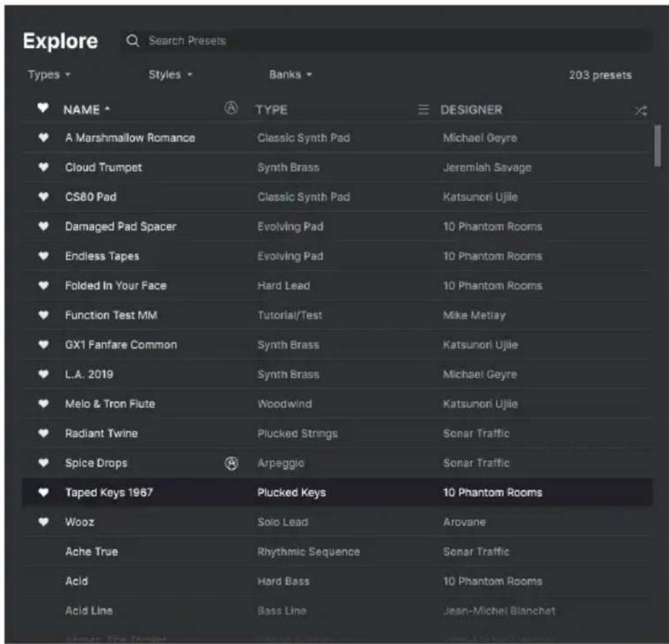Choose the Function Test MM preset
669x644 pixels.
point(111,315)
